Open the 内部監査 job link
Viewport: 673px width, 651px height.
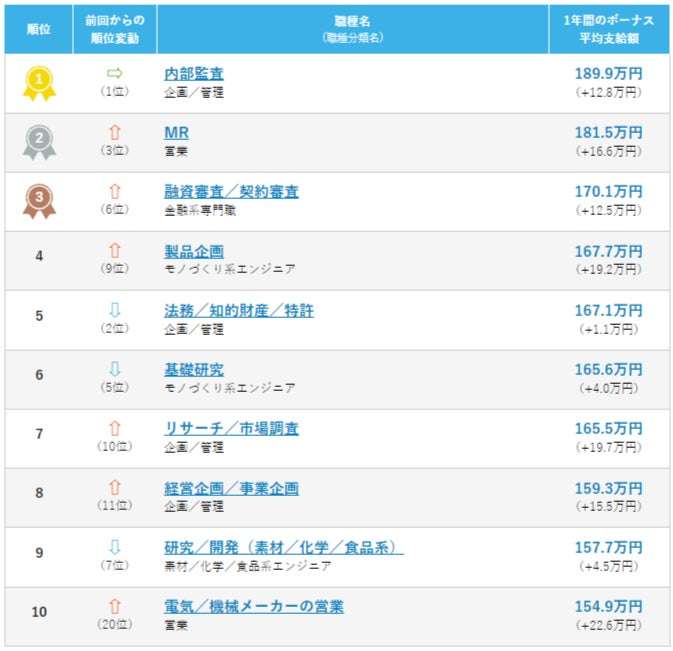(194, 74)
